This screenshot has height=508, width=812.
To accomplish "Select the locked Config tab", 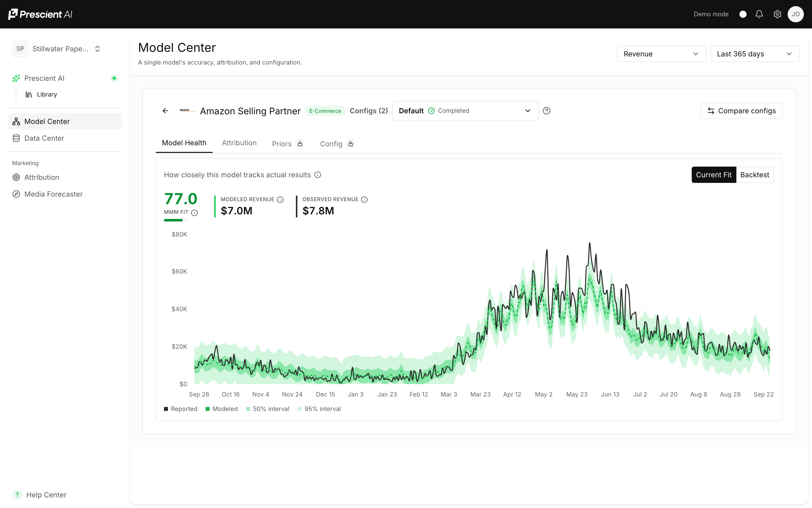I will tap(337, 144).
